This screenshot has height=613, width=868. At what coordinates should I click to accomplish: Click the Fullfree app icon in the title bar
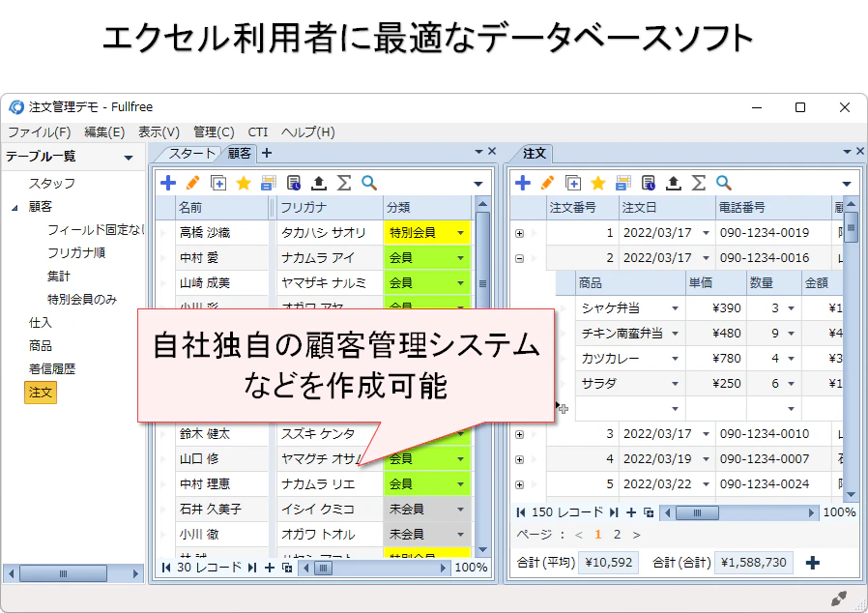point(15,106)
